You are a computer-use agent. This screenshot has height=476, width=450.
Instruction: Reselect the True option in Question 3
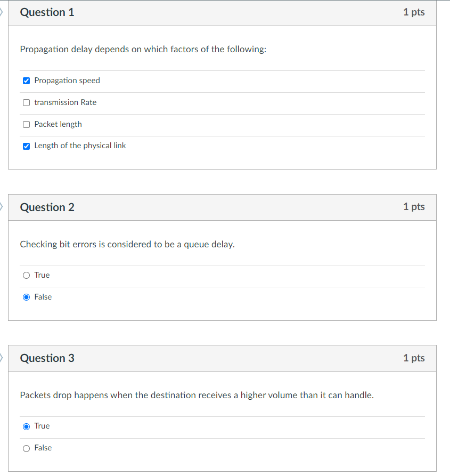(x=26, y=426)
